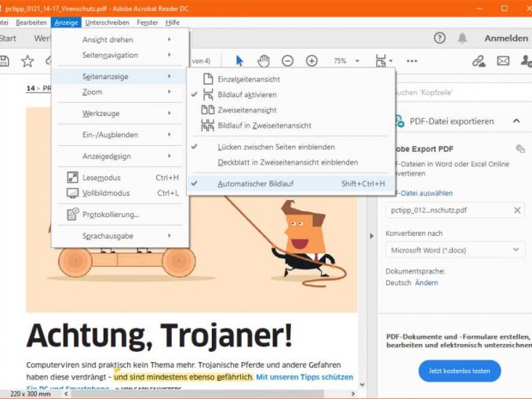Screen dimensions: 532x399
Task: Click Anmelden to sign in
Action: click(506, 38)
